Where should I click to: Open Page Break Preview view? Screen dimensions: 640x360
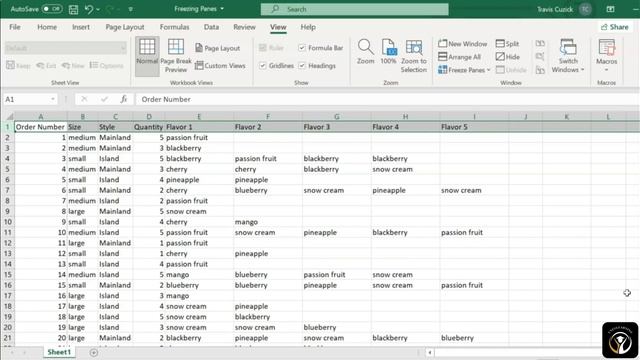point(176,56)
